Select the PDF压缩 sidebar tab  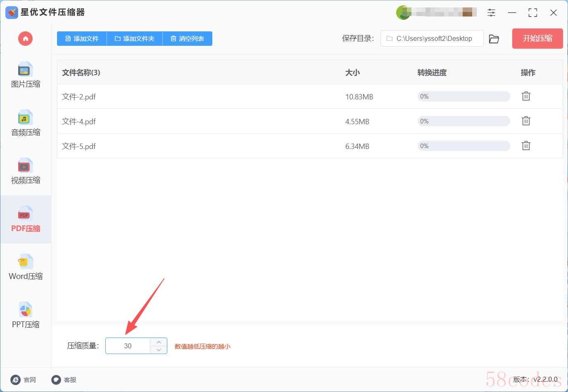tap(25, 220)
